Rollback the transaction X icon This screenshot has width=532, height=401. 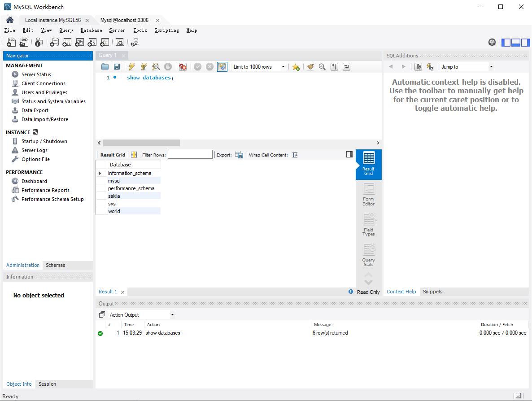tap(209, 67)
